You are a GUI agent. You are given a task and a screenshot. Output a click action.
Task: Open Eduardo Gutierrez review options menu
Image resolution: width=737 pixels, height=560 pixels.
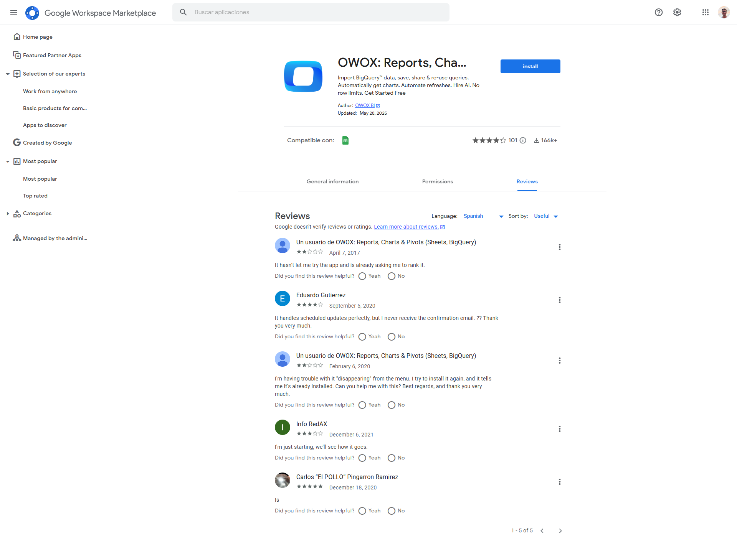pyautogui.click(x=560, y=300)
